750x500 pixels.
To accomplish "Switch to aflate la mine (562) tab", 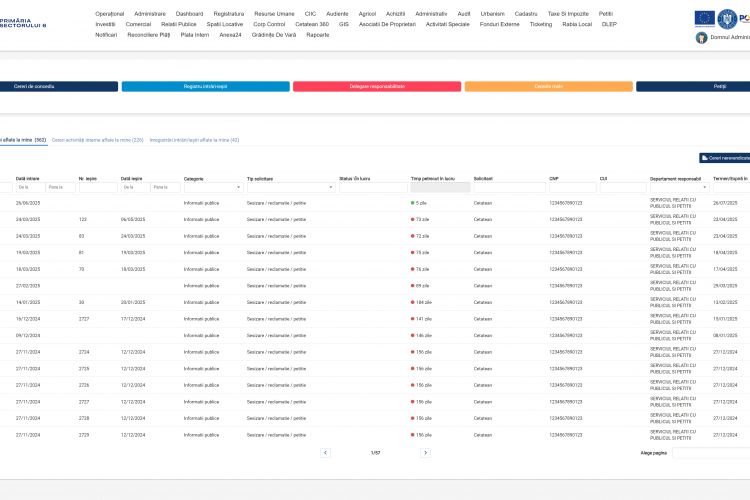I will tap(23, 140).
